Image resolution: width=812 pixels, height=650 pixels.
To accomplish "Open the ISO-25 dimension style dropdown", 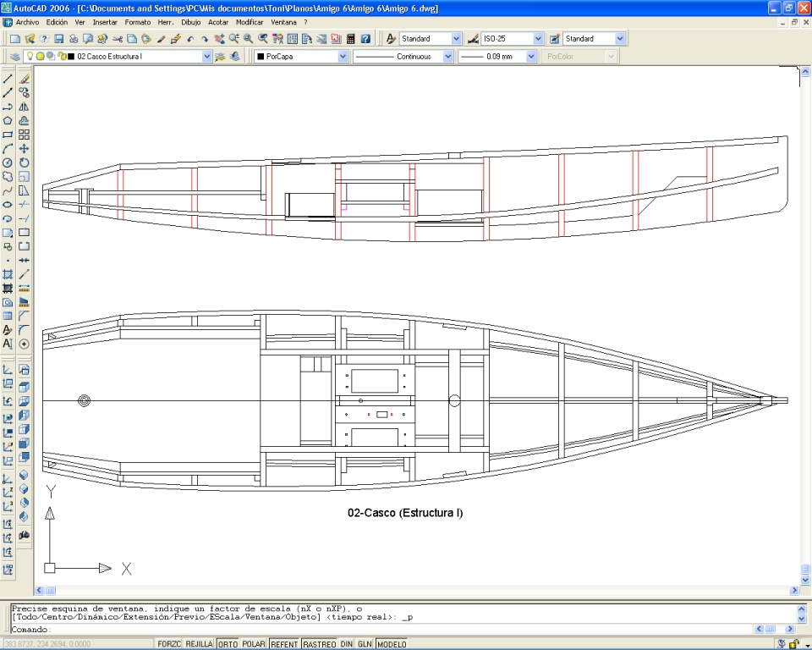I will click(x=538, y=39).
